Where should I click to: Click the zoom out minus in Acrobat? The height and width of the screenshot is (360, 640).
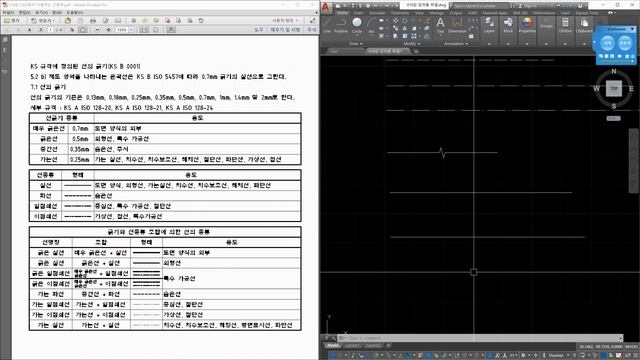(x=97, y=30)
